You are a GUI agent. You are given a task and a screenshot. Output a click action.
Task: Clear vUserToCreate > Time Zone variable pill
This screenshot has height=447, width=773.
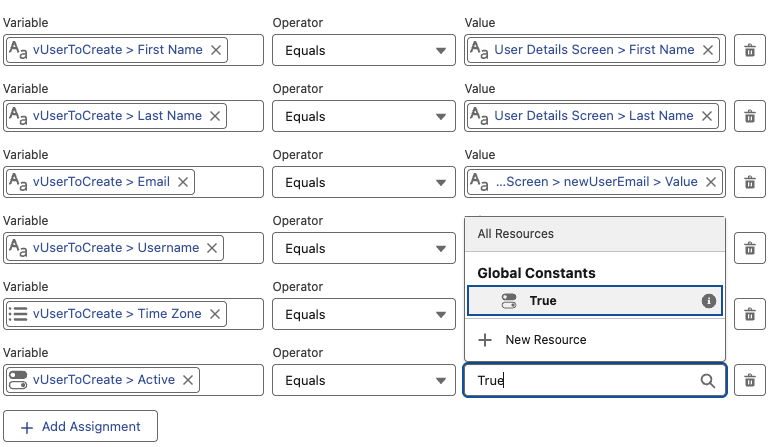(215, 314)
